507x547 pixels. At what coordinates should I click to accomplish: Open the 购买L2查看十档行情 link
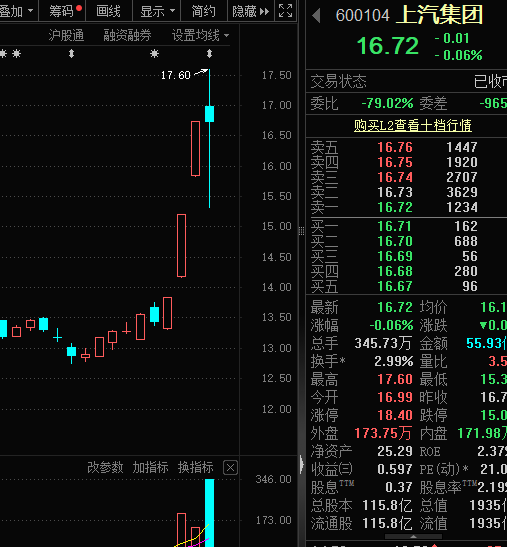[x=413, y=125]
